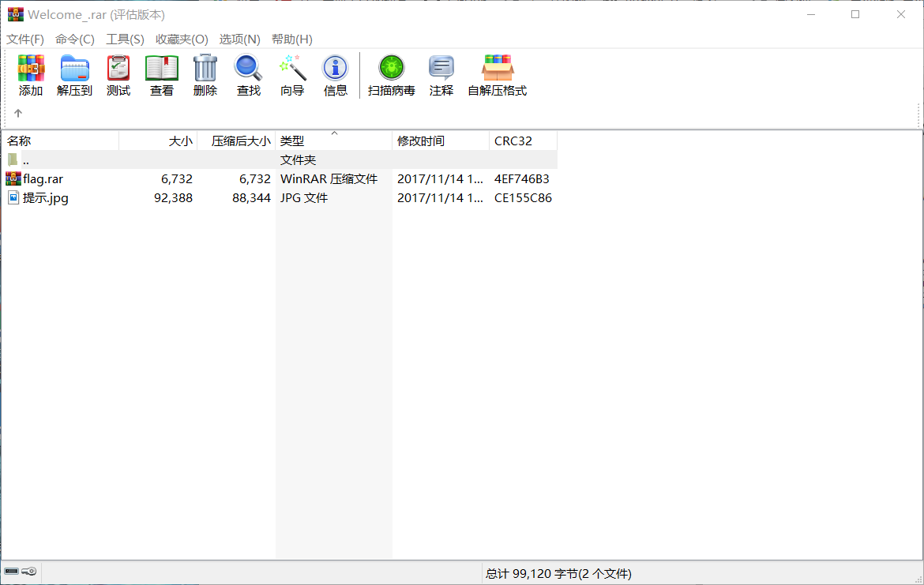The width and height of the screenshot is (924, 585).
Task: Launch the 向导 (Wizard) wand icon
Action: coord(292,69)
